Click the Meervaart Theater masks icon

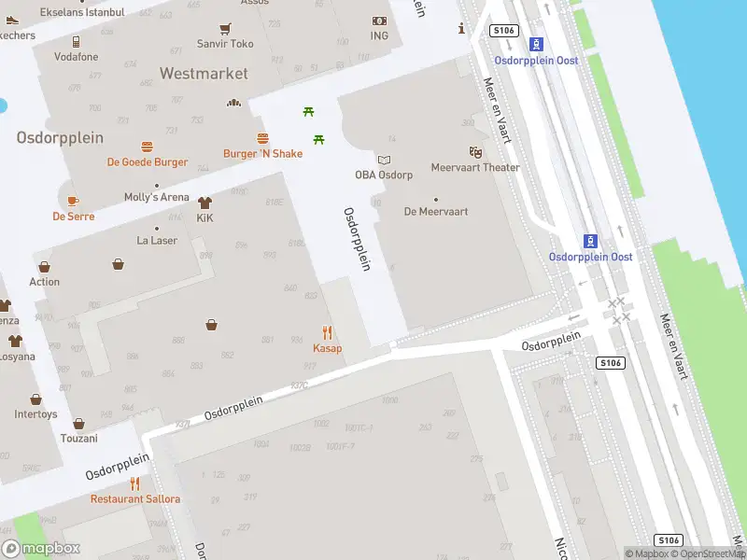[475, 152]
